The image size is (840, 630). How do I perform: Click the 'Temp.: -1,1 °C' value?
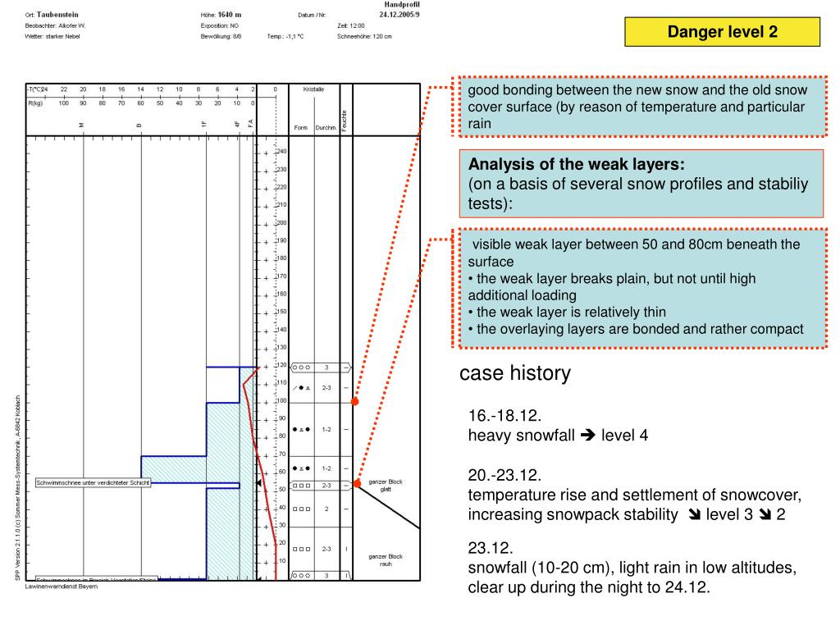click(285, 36)
